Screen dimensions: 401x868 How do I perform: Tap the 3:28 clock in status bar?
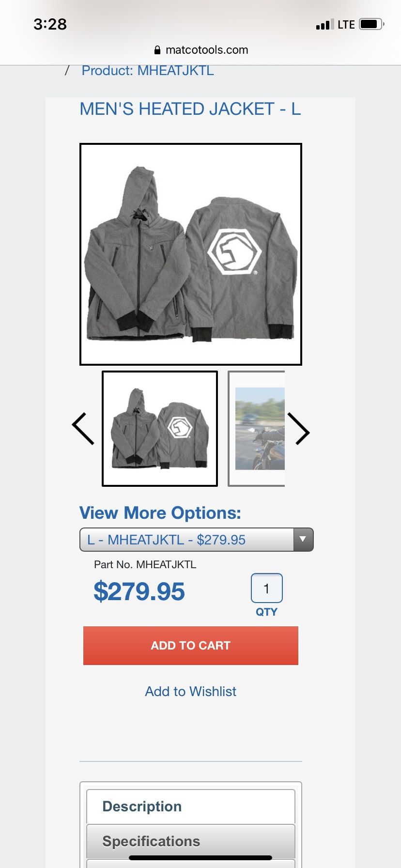(x=50, y=24)
